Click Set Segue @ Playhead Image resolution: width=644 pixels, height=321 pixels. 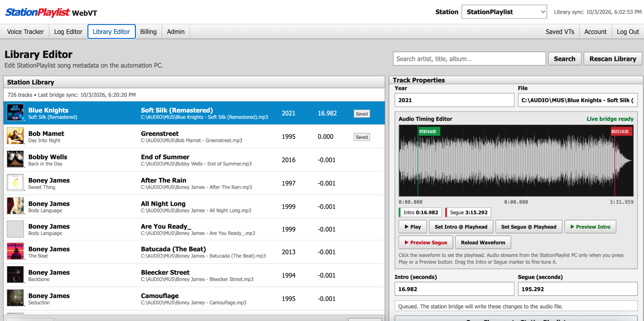[529, 227]
